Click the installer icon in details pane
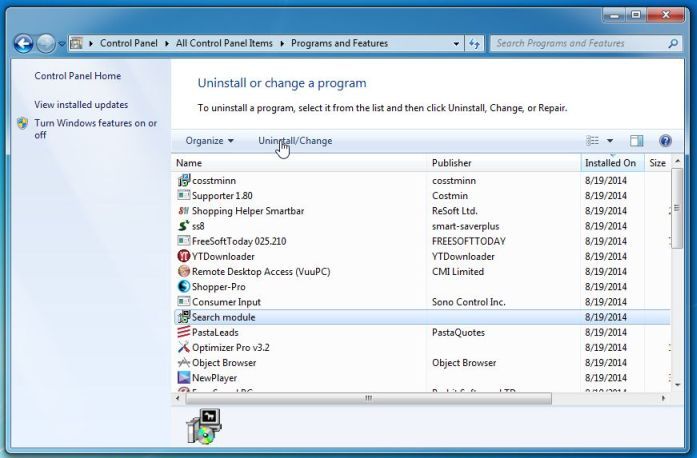 (x=204, y=427)
